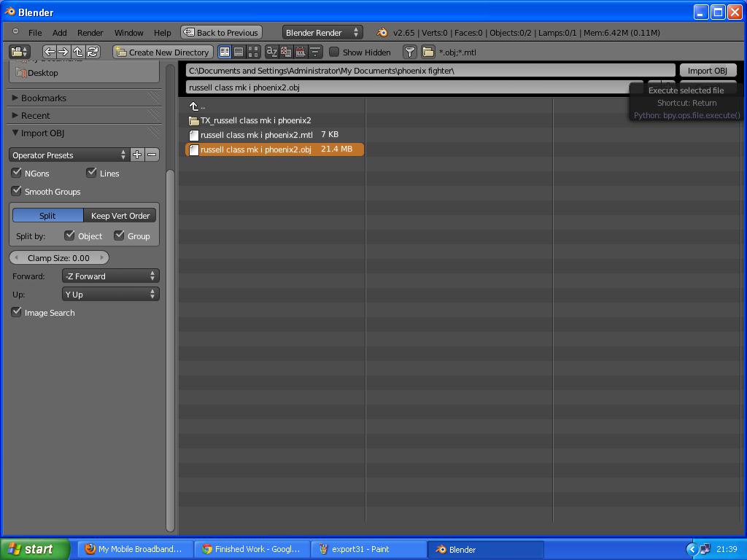
Task: Increase Clamp Size with right arrow
Action: [101, 257]
